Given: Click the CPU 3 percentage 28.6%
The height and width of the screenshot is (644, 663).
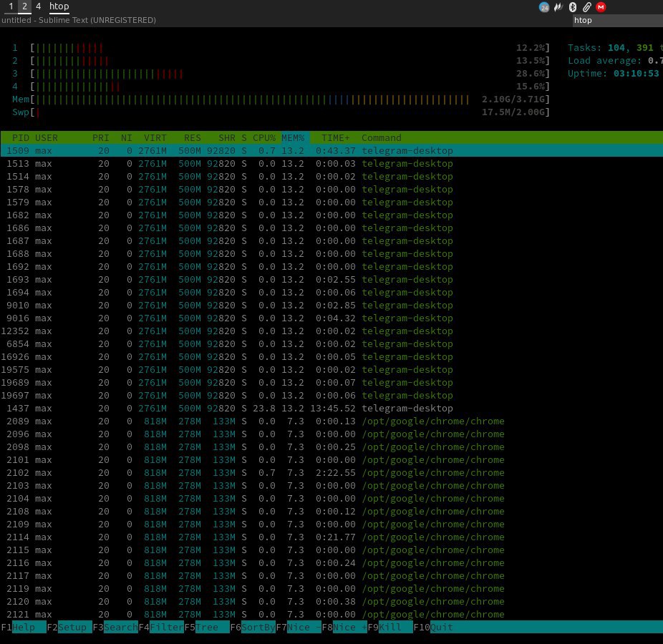Looking at the screenshot, I should (531, 74).
